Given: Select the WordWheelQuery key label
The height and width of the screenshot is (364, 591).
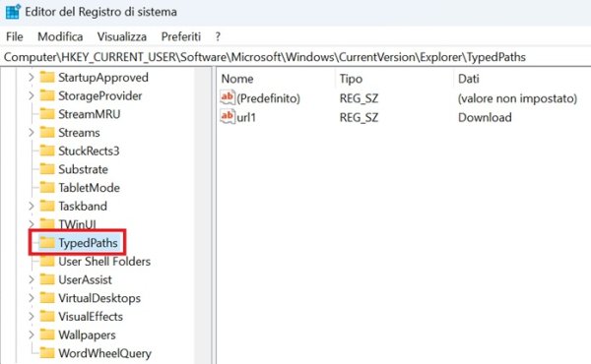Looking at the screenshot, I should point(104,353).
